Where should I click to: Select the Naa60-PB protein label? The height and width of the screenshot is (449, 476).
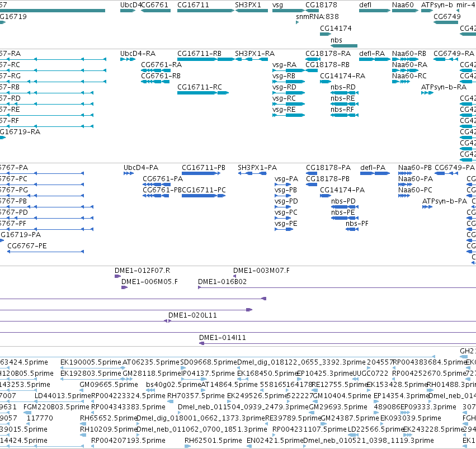[415, 168]
